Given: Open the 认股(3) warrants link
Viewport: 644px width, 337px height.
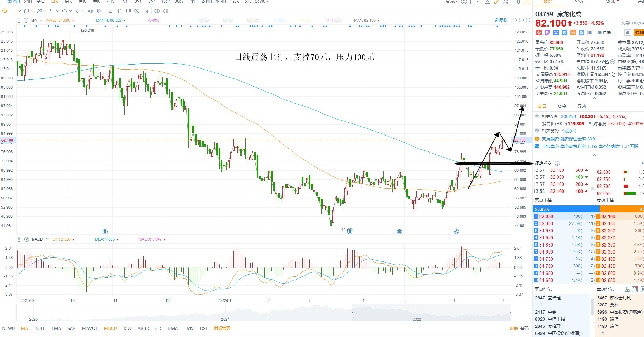Looking at the screenshot, I should [569, 131].
